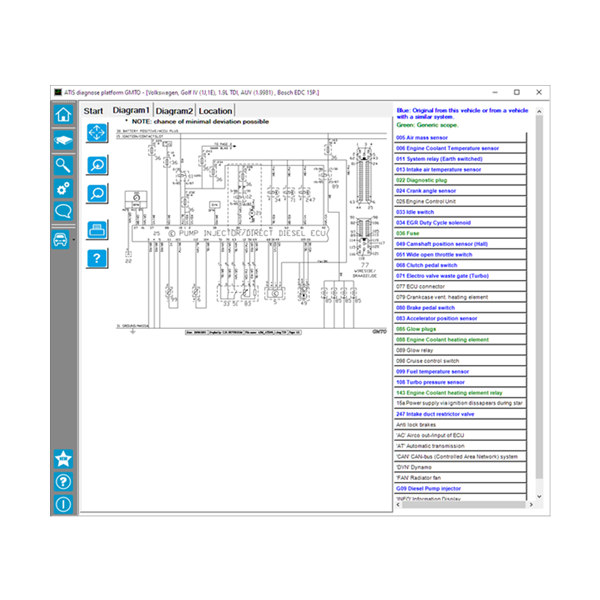Open the star favorites icon
Screen dimensions: 600x600
pos(63,459)
